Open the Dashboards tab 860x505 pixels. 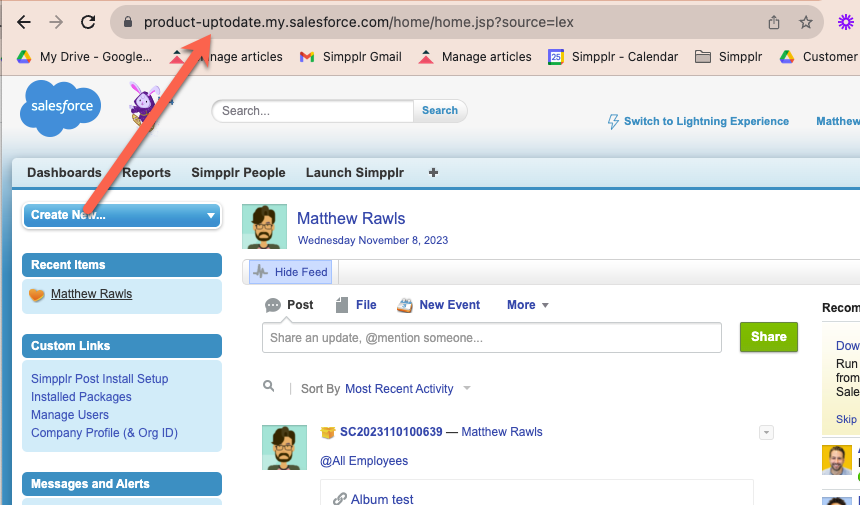pos(64,173)
